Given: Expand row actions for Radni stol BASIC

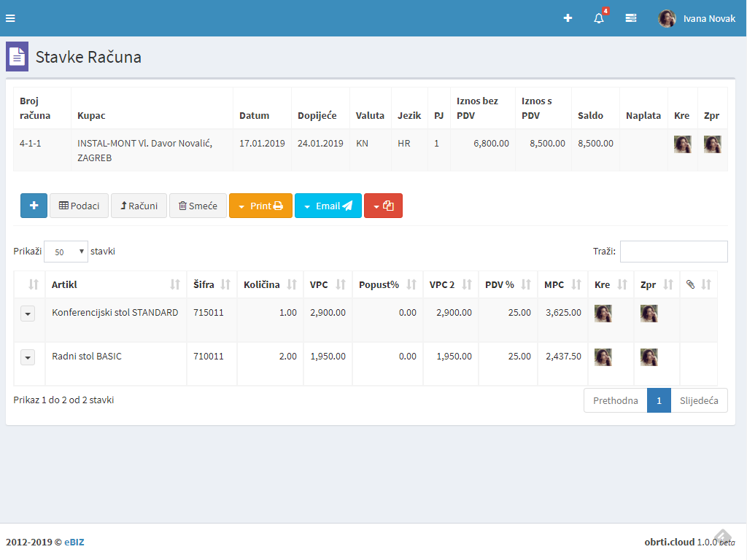Looking at the screenshot, I should [28, 357].
